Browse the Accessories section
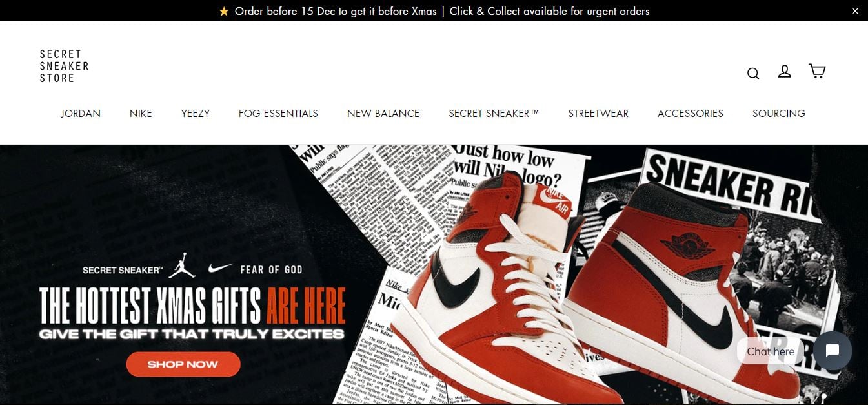 point(691,114)
